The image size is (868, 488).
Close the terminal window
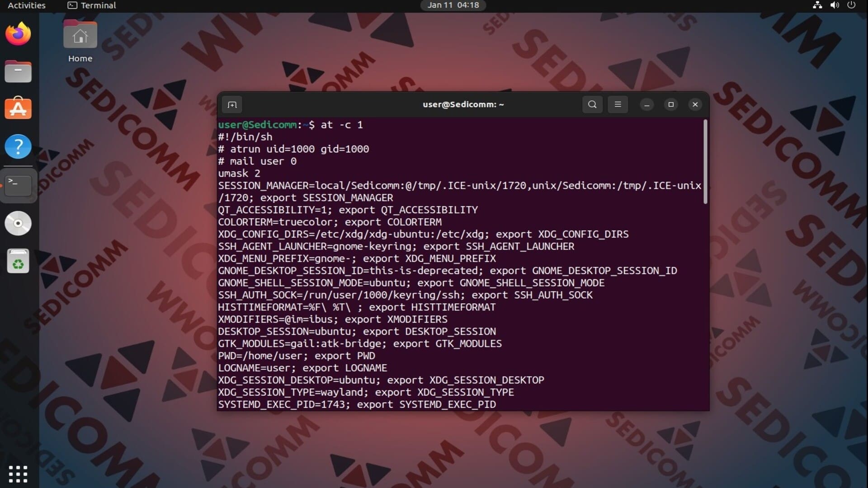[x=695, y=104]
